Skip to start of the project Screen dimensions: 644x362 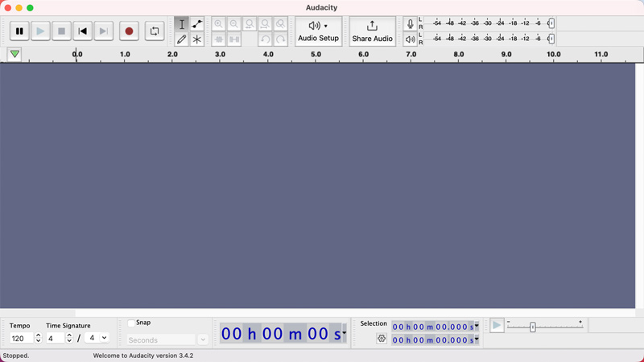tap(83, 31)
